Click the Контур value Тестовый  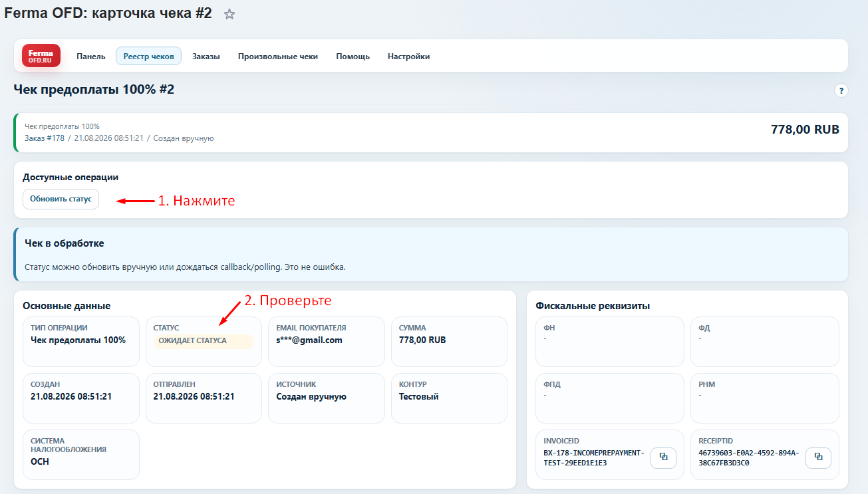point(419,396)
